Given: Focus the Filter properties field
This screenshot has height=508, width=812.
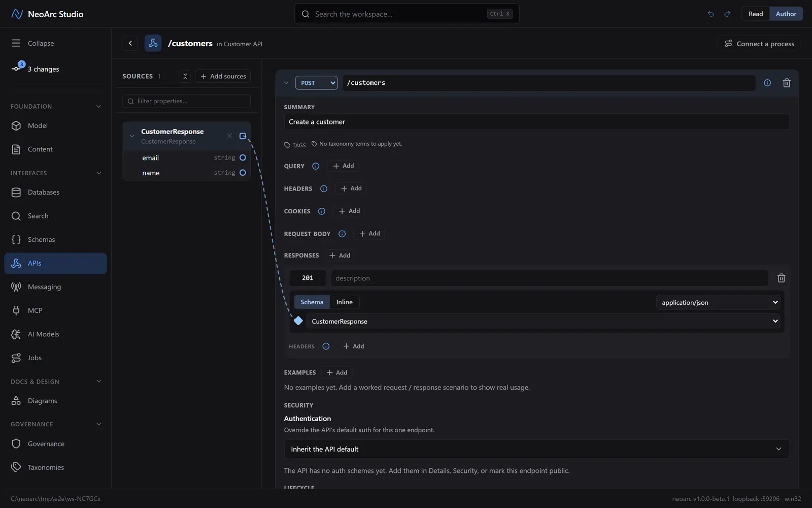Looking at the screenshot, I should (x=186, y=101).
